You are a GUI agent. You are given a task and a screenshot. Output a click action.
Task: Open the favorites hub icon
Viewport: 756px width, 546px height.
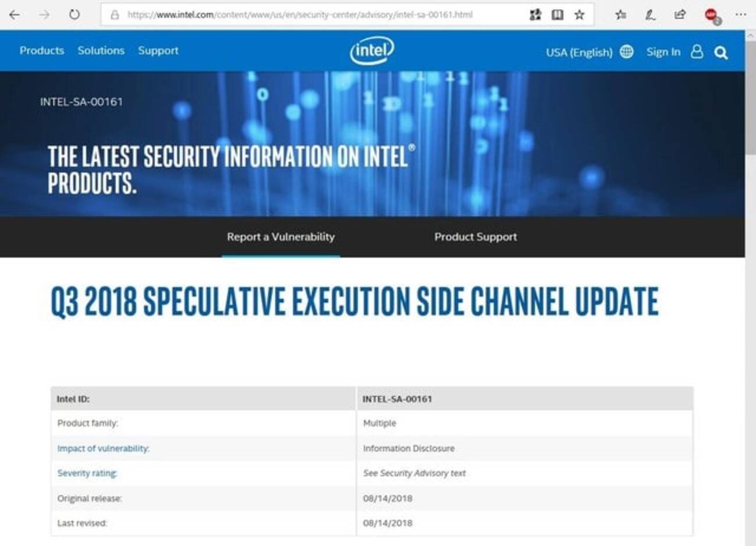pyautogui.click(x=621, y=15)
